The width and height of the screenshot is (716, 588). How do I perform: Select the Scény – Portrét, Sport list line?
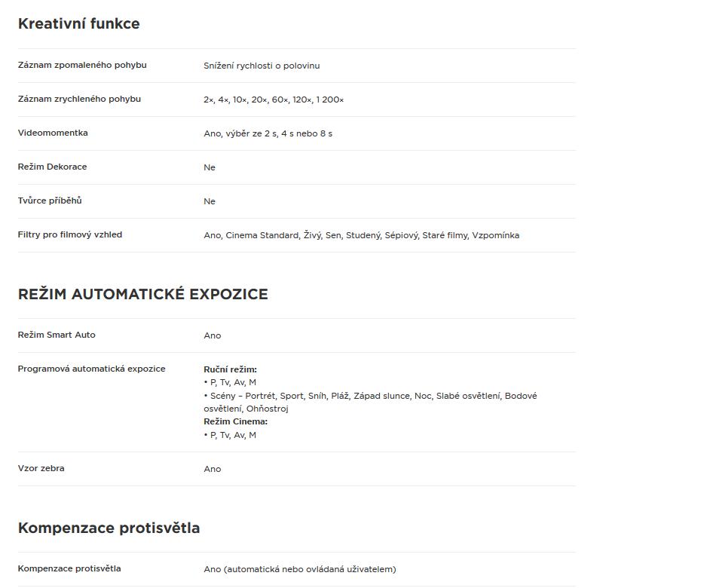click(370, 402)
